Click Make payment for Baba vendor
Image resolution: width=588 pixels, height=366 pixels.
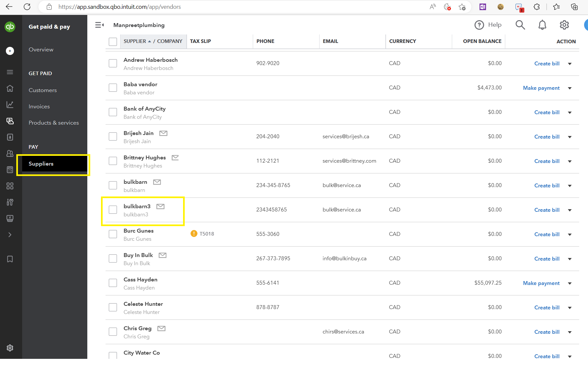(x=541, y=88)
